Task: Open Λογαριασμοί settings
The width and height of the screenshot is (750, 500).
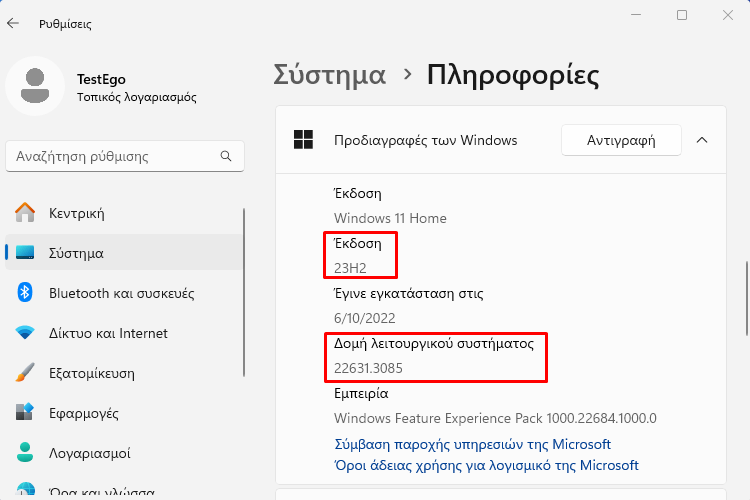Action: 124,453
